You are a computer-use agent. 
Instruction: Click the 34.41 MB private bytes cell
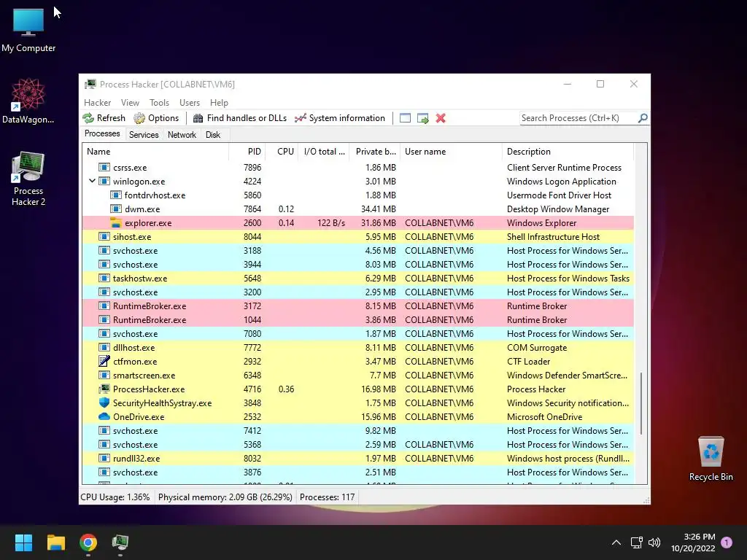click(379, 209)
